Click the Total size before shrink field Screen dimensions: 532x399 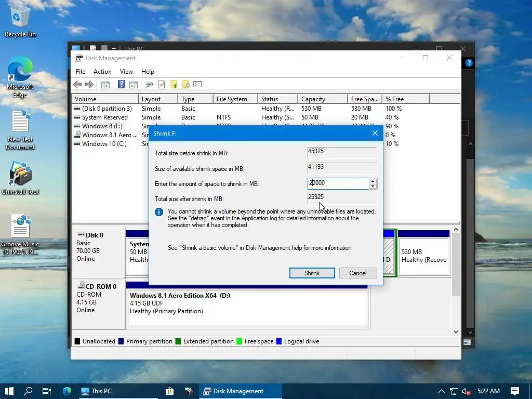click(342, 152)
